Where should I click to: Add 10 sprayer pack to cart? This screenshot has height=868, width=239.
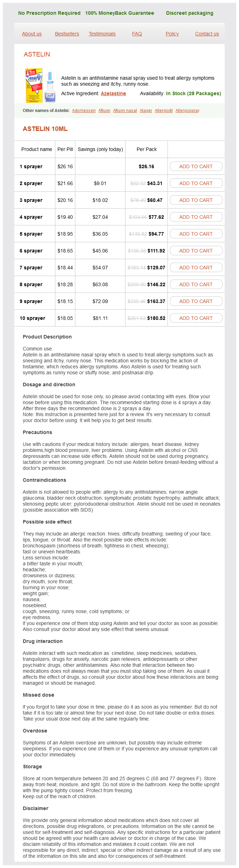pyautogui.click(x=196, y=318)
